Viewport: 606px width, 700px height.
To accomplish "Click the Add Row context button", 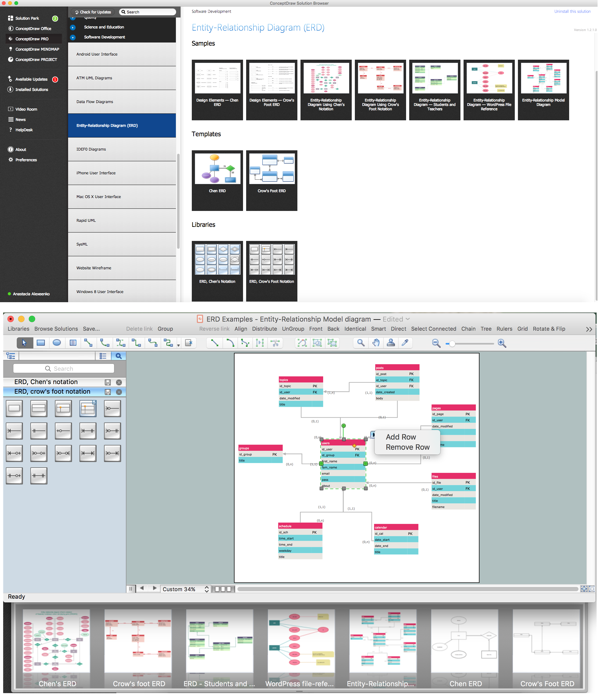I will coord(401,437).
